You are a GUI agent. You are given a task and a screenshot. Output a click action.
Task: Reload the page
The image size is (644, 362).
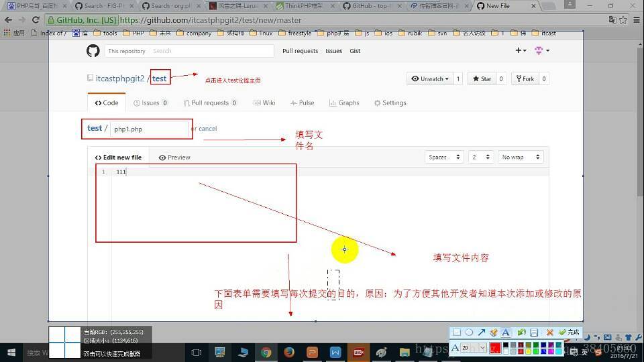click(36, 19)
